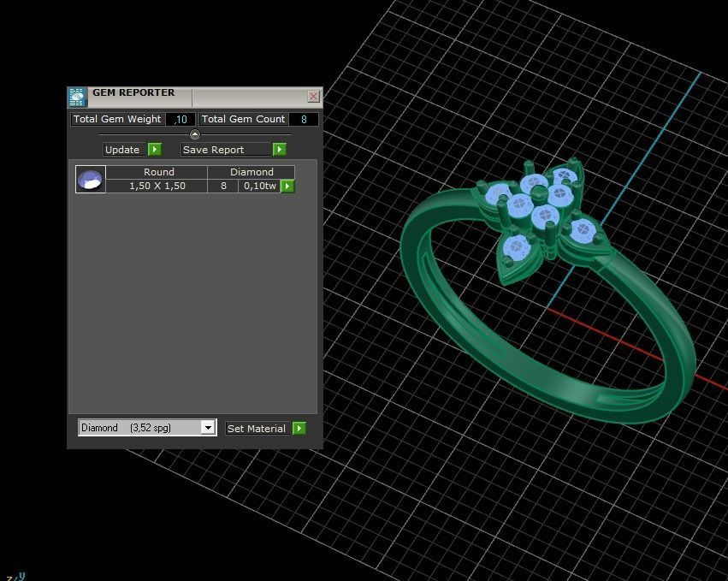The height and width of the screenshot is (581, 728).
Task: Click green arrow next to Update
Action: [155, 150]
